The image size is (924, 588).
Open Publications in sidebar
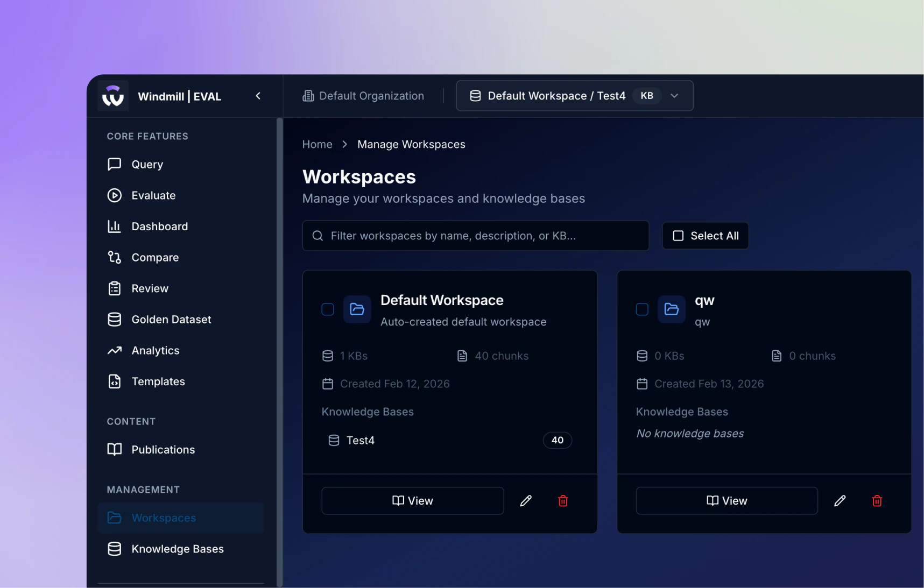coord(181,450)
